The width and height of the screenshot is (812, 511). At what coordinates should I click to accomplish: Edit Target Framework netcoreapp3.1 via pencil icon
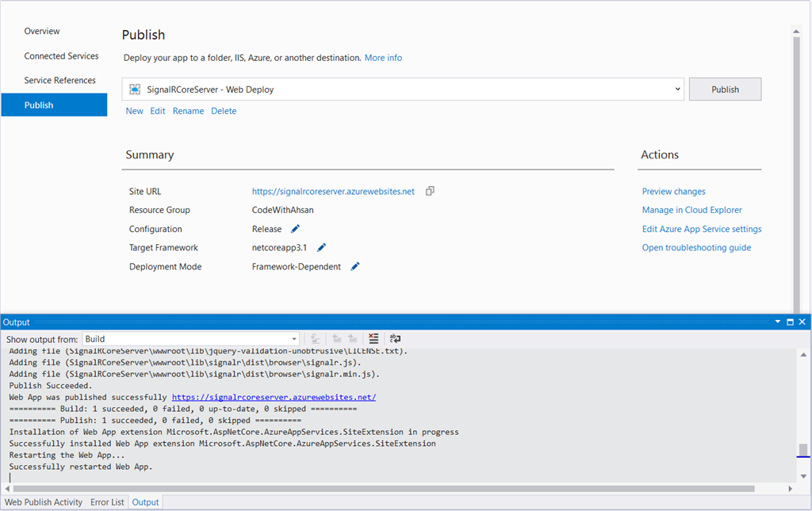pos(321,248)
